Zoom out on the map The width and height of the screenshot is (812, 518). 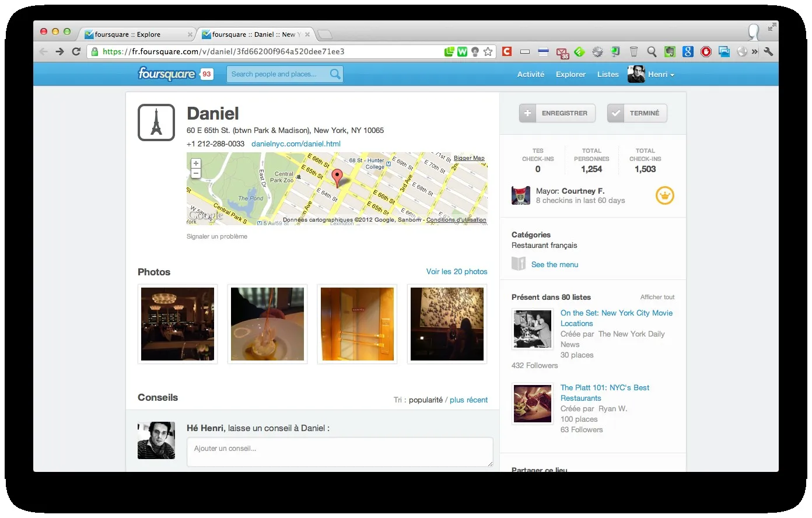coord(196,173)
